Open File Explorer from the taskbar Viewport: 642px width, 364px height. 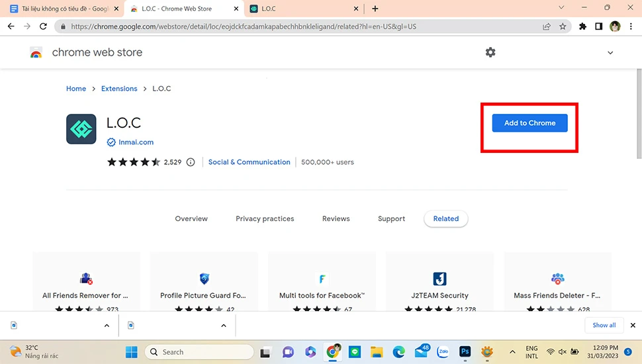pyautogui.click(x=377, y=351)
